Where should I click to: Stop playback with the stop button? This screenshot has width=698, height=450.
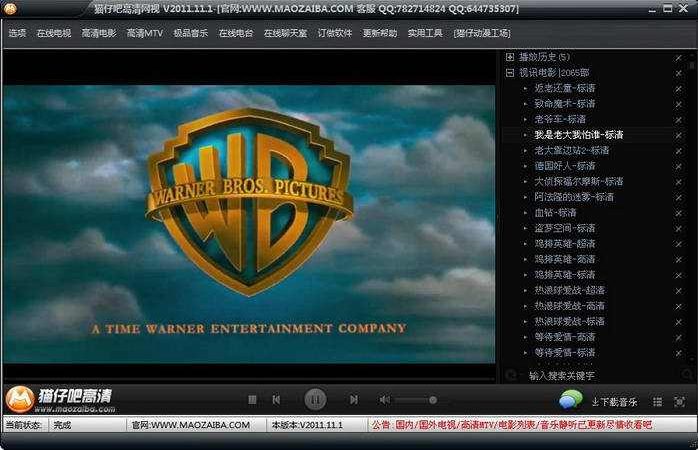pyautogui.click(x=252, y=400)
